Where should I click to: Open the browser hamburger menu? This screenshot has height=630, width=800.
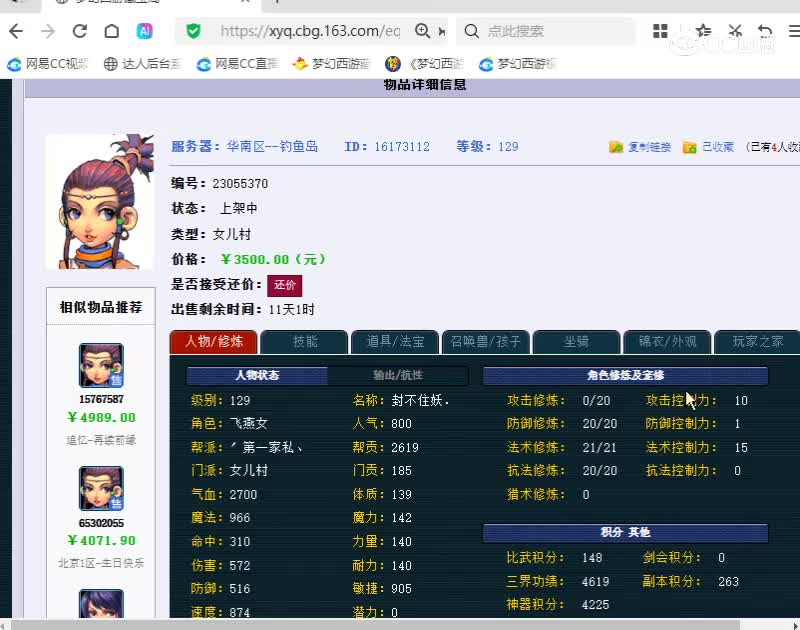[794, 31]
